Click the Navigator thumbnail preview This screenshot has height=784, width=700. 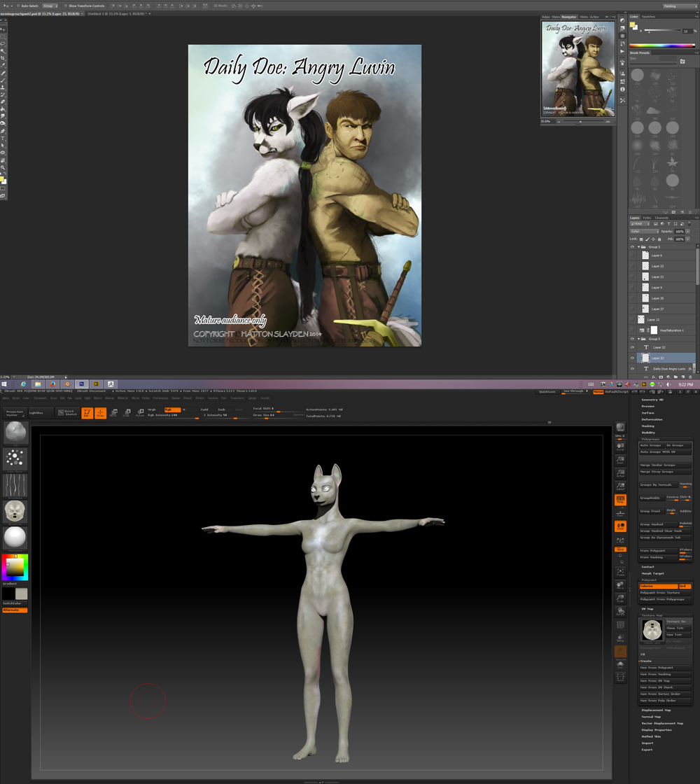click(577, 68)
